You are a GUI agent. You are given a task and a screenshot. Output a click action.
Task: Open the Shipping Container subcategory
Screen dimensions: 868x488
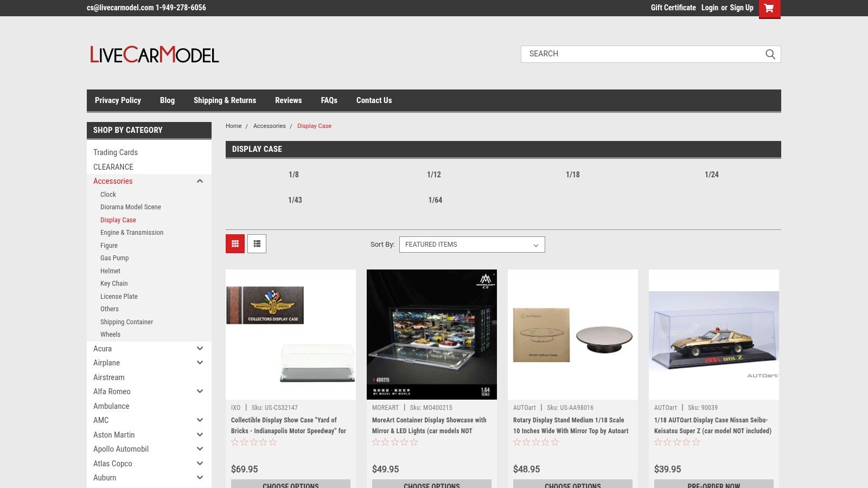[126, 322]
